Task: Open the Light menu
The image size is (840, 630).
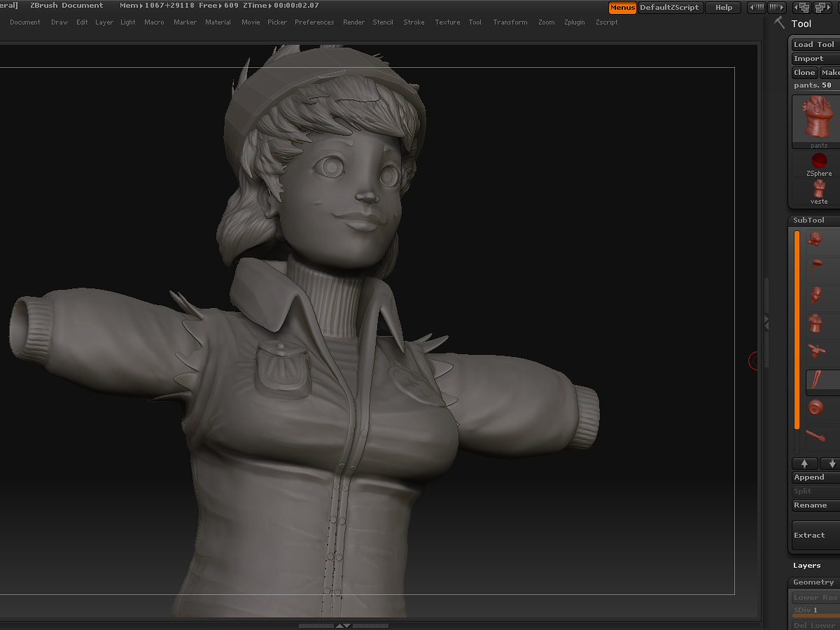Action: (128, 22)
